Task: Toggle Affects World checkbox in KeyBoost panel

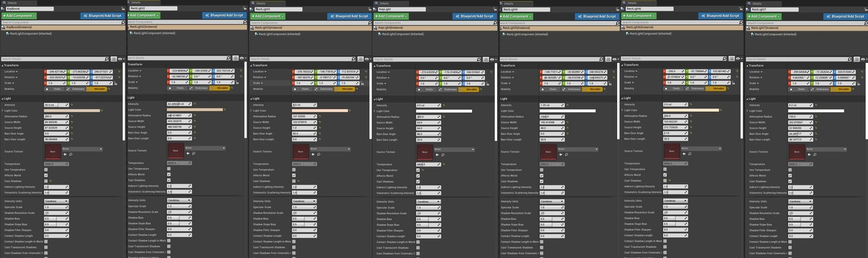Action: coord(46,175)
